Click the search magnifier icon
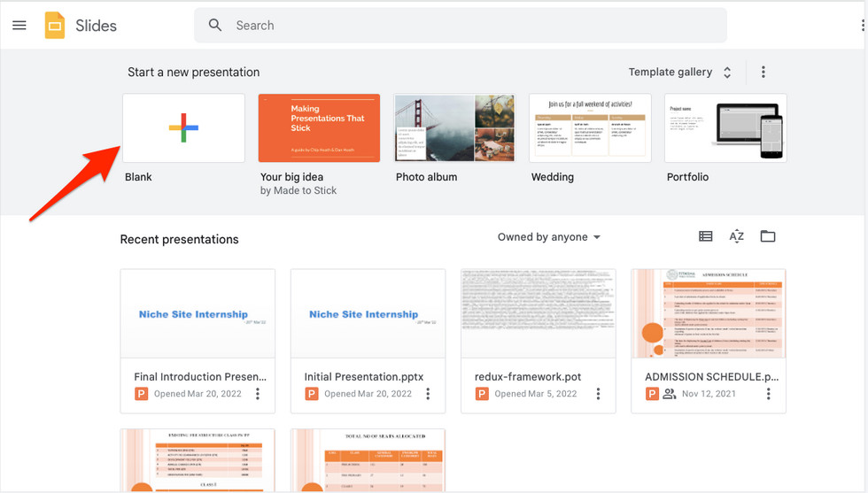 pos(215,26)
